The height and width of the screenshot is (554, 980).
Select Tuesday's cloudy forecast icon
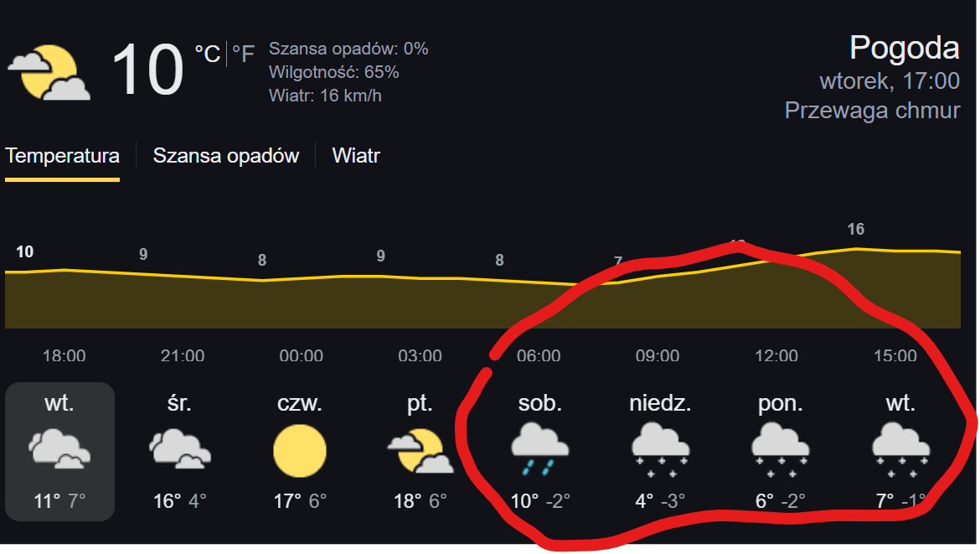click(x=59, y=448)
